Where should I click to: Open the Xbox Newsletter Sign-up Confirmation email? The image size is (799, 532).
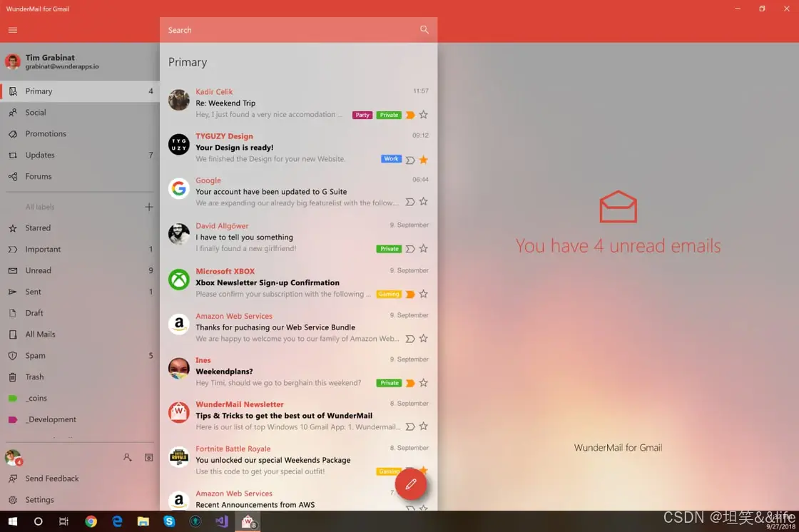[298, 282]
